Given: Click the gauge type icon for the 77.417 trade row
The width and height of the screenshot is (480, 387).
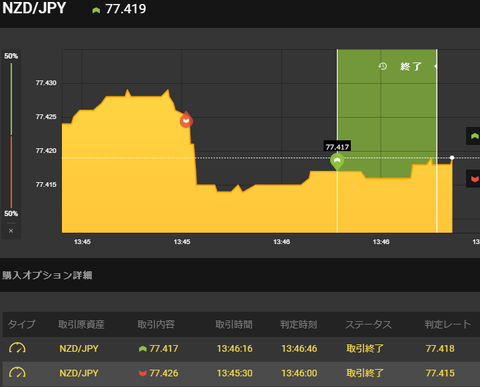Looking at the screenshot, I should click(x=17, y=348).
